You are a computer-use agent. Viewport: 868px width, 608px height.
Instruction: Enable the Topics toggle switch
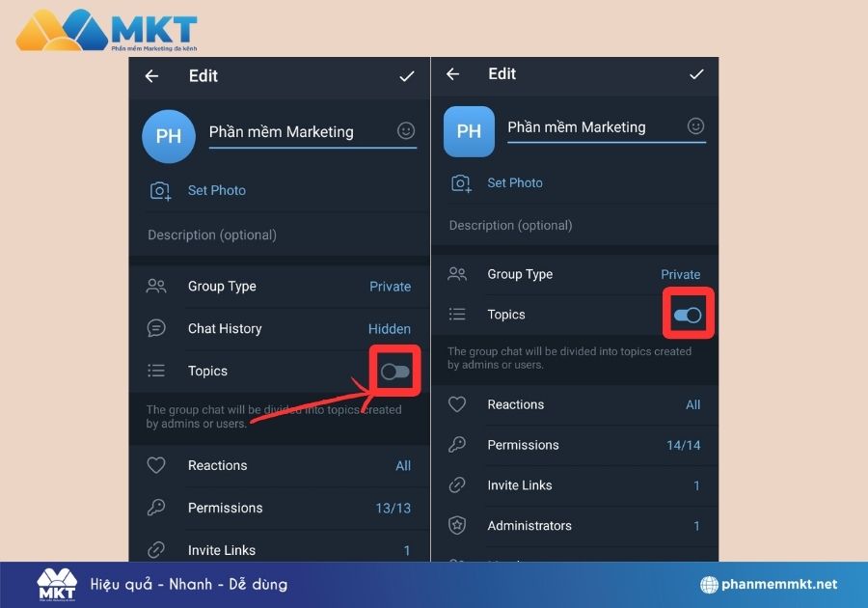click(394, 371)
